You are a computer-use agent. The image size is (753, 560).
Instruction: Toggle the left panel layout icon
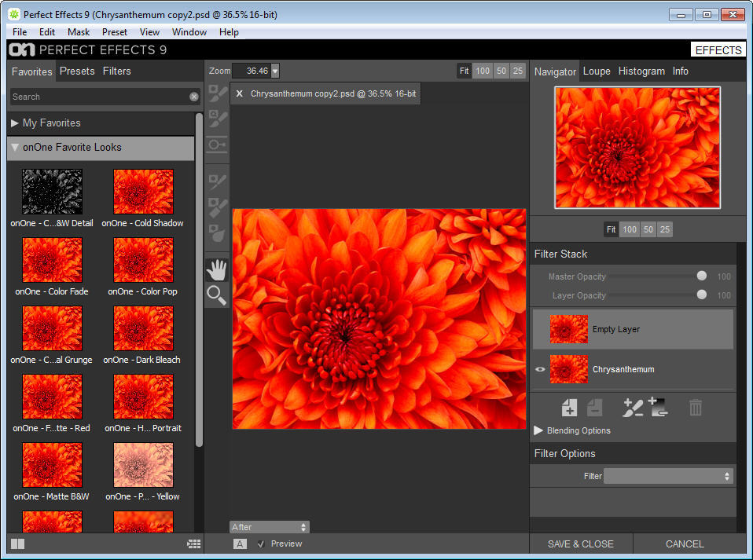pos(18,544)
